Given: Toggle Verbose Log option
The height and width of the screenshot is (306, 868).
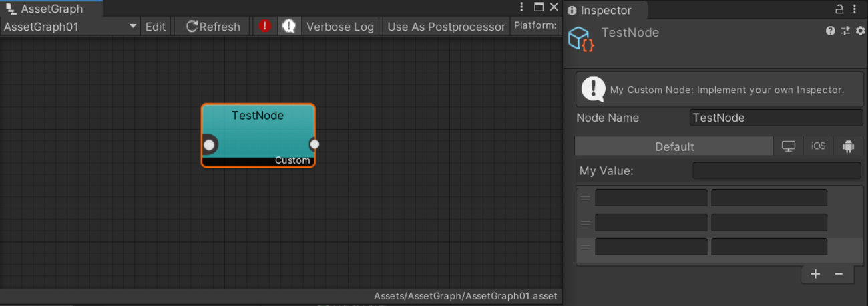Looking at the screenshot, I should coord(340,27).
